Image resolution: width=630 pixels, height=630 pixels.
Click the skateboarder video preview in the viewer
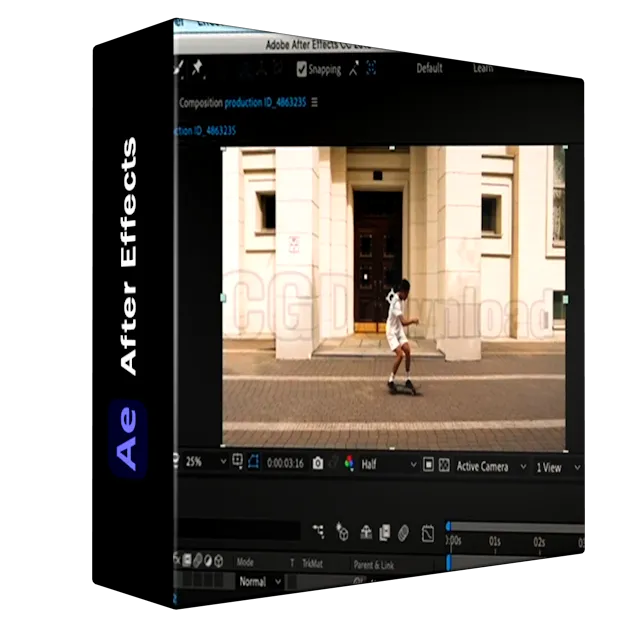click(x=394, y=298)
